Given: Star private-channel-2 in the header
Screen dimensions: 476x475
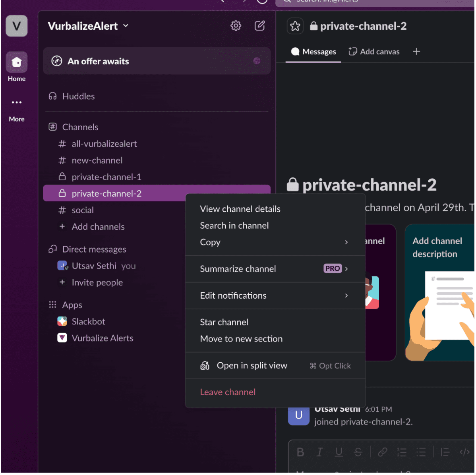Looking at the screenshot, I should tap(295, 26).
